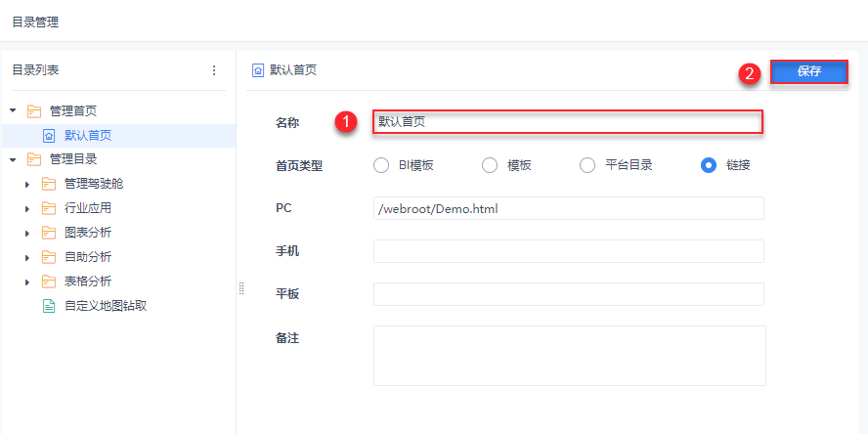This screenshot has width=868, height=434.
Task: Select 管理驾驶舱 in the directory tree
Action: click(x=94, y=184)
